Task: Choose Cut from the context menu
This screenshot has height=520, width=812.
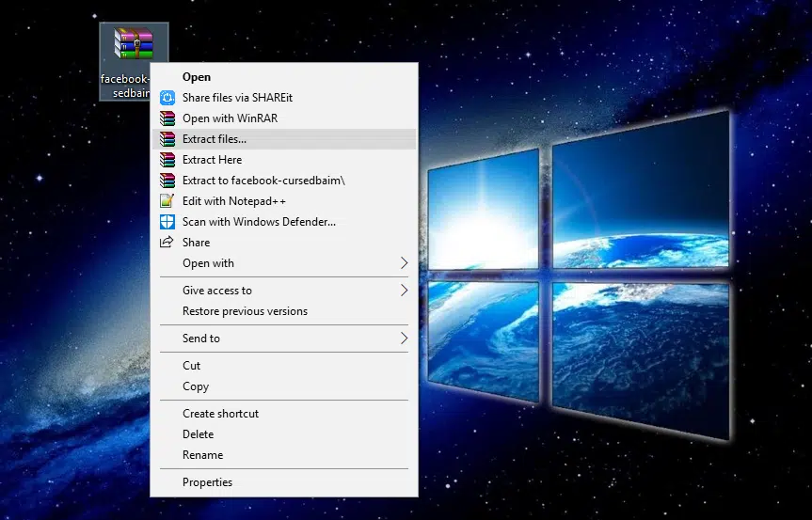Action: point(192,366)
